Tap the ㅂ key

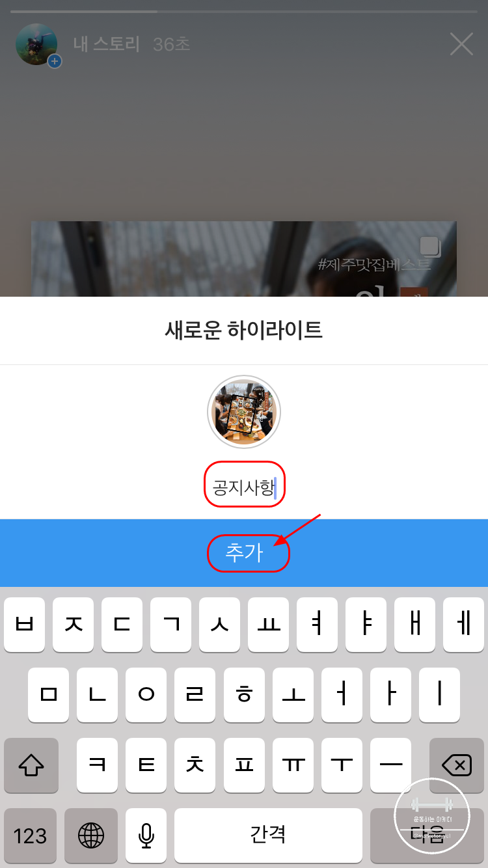[25, 625]
